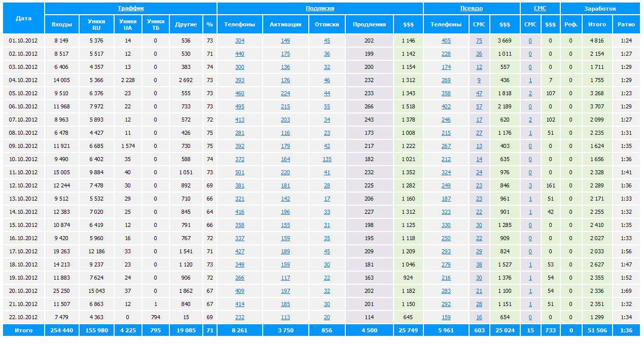644x344 pixels.
Task: Select the Входы value 19 263
Action: [62, 251]
